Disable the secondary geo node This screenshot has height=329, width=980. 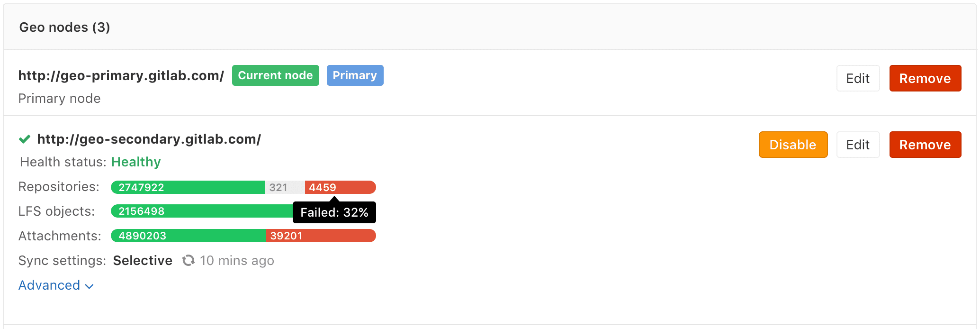pyautogui.click(x=792, y=145)
